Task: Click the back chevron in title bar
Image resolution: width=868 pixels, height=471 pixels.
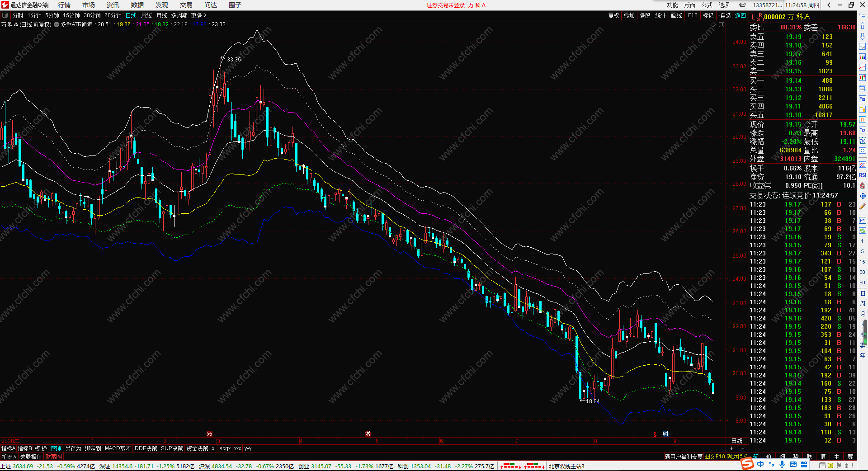Action: pos(829,5)
